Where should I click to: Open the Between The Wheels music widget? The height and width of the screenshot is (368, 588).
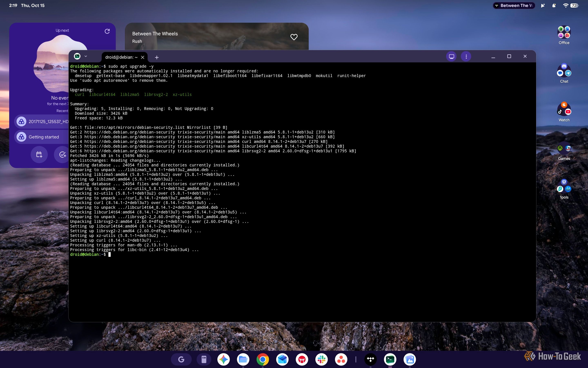216,37
